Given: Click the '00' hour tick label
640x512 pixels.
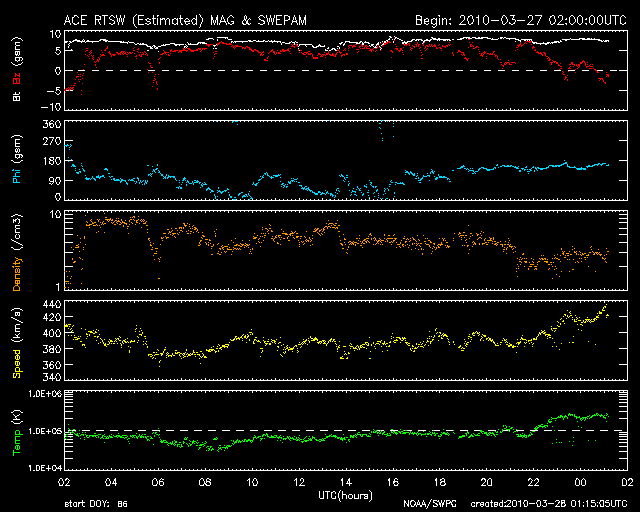Looking at the screenshot, I should point(580,482).
